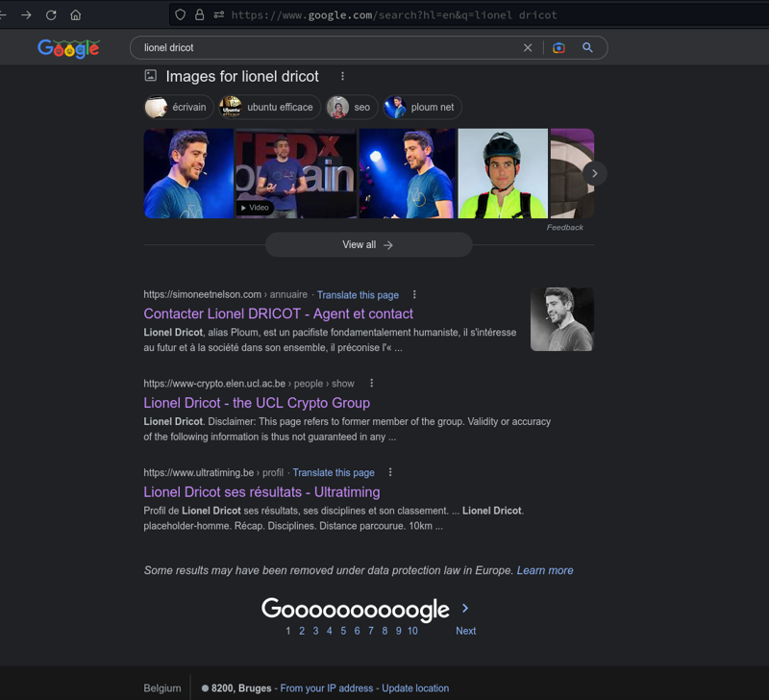
Task: Go to results page 7
Action: 371,631
